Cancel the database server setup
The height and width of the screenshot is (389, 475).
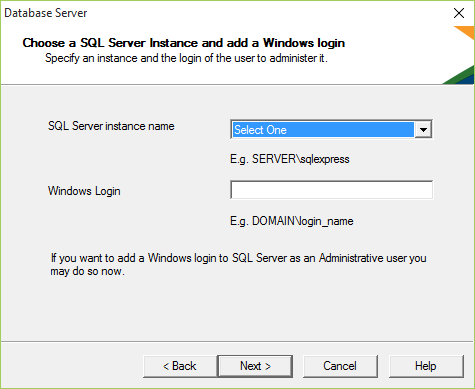coord(340,366)
